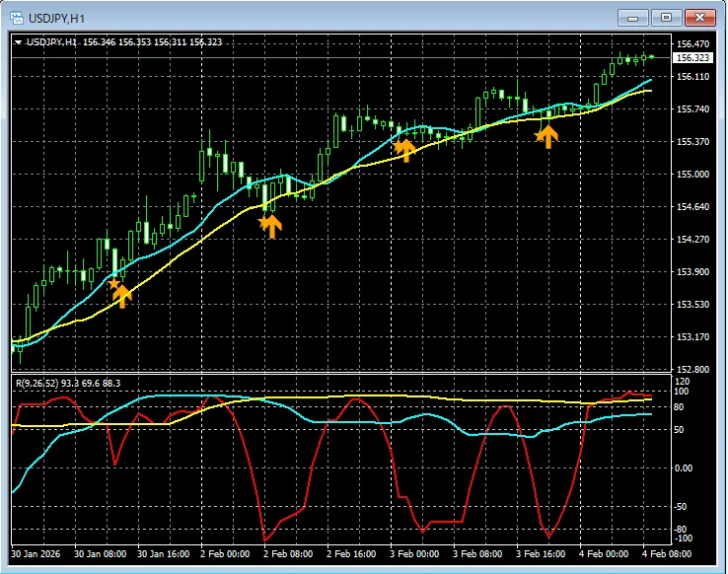Image resolution: width=728 pixels, height=574 pixels.
Task: Click the 30 Jan 2026 date label
Action: [36, 554]
